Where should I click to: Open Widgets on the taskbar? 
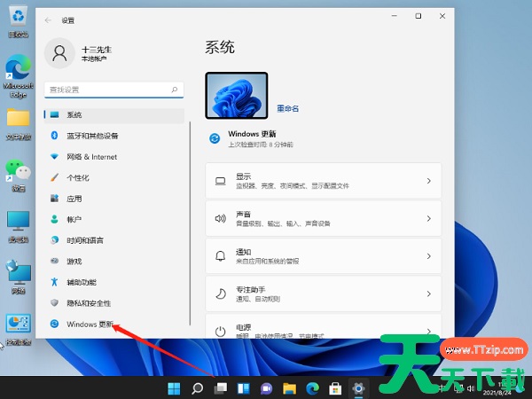(243, 388)
